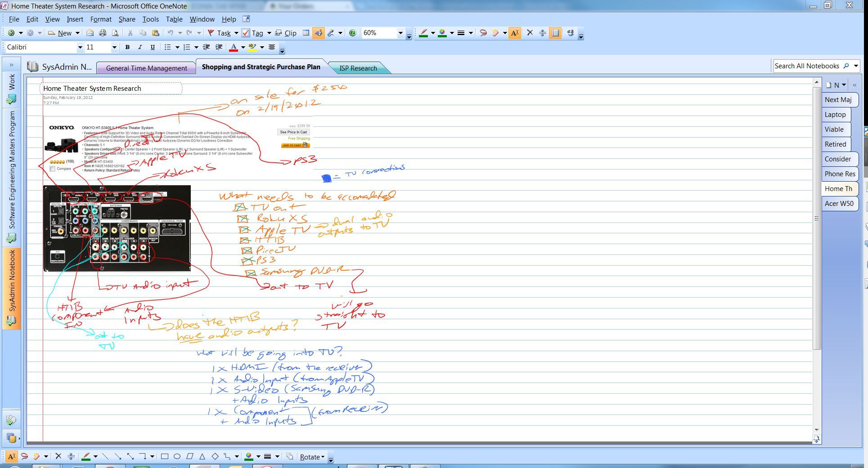
Task: Click the E-mail page envelope icon
Action: 90,33
